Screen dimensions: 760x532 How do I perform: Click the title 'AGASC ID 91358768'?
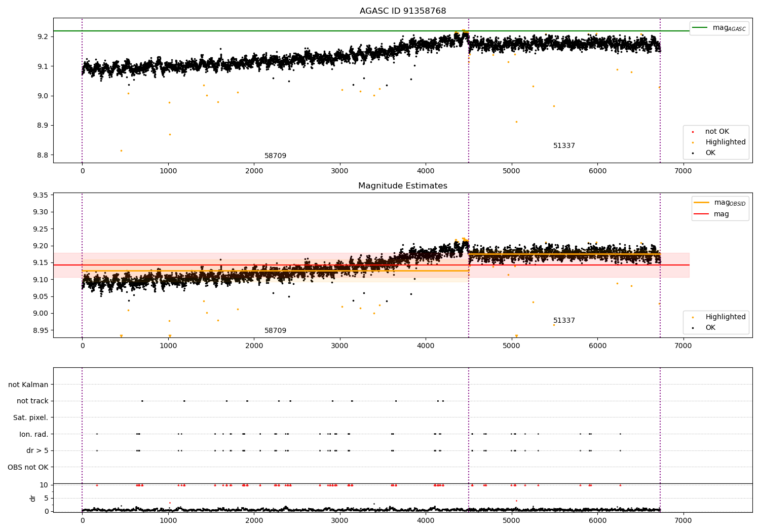[x=403, y=11]
